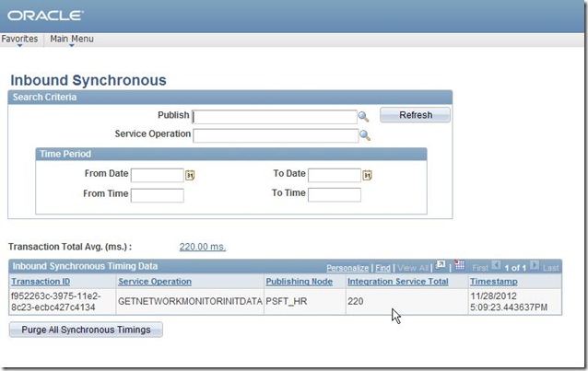Select GETNETWORKMONITORINITDATA cell text
588x371 pixels.
(190, 301)
